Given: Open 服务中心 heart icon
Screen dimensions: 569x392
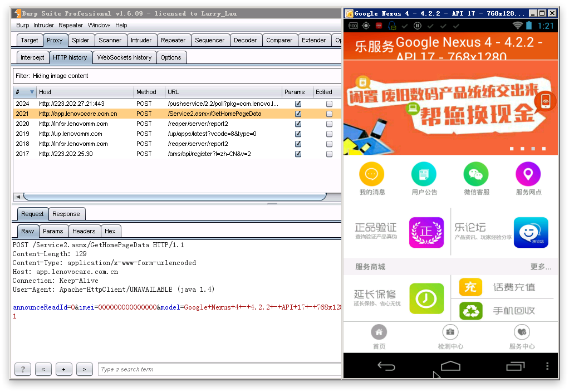Looking at the screenshot, I should click(x=522, y=332).
